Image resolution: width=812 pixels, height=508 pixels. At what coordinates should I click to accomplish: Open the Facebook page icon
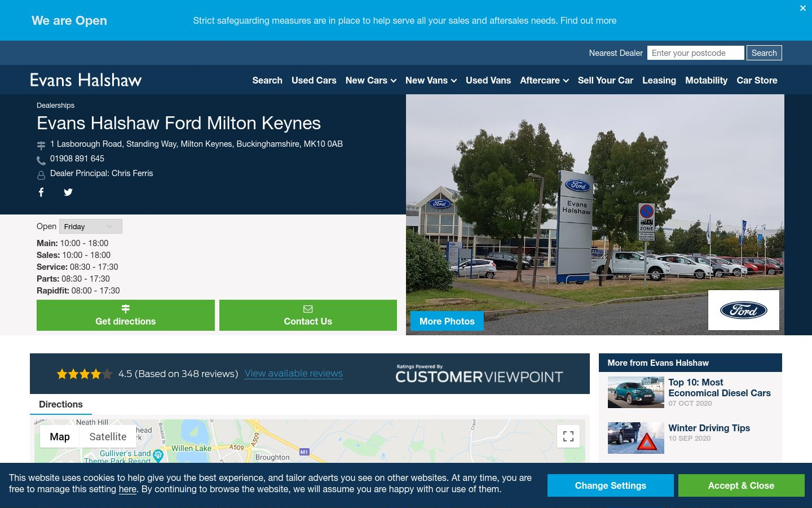point(41,192)
